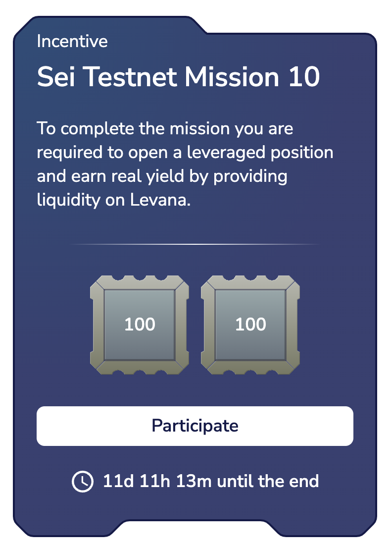Click the number 100 on the left ticket

(x=140, y=325)
